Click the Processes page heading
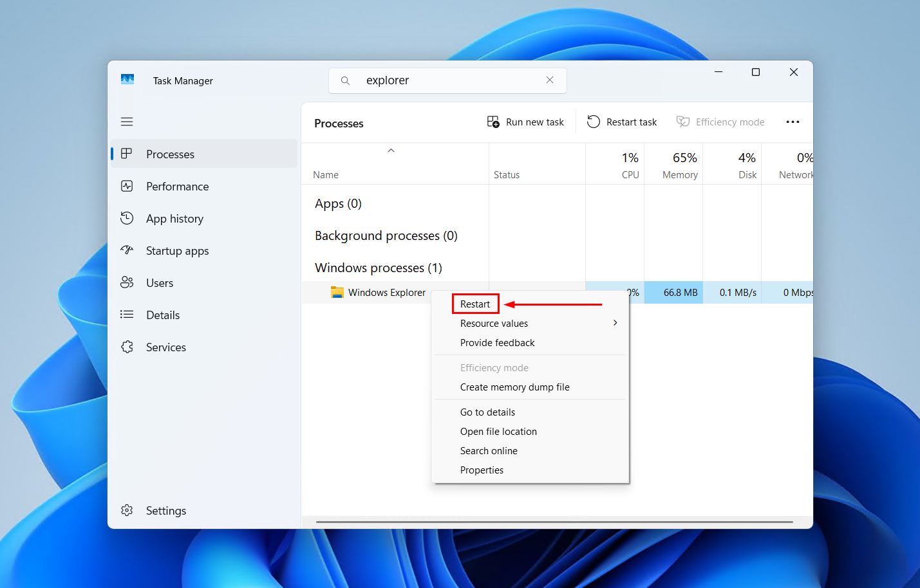920x588 pixels. pyautogui.click(x=339, y=123)
